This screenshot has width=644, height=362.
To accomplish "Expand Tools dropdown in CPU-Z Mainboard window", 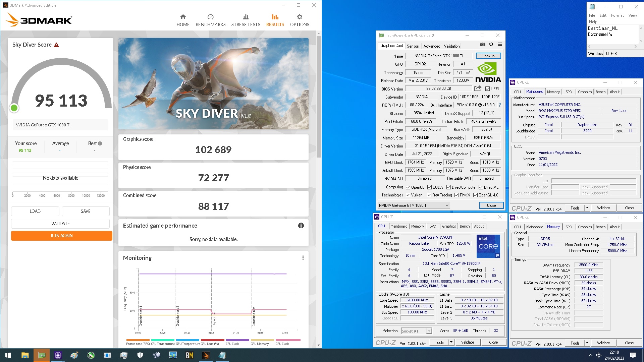I will coord(587,208).
